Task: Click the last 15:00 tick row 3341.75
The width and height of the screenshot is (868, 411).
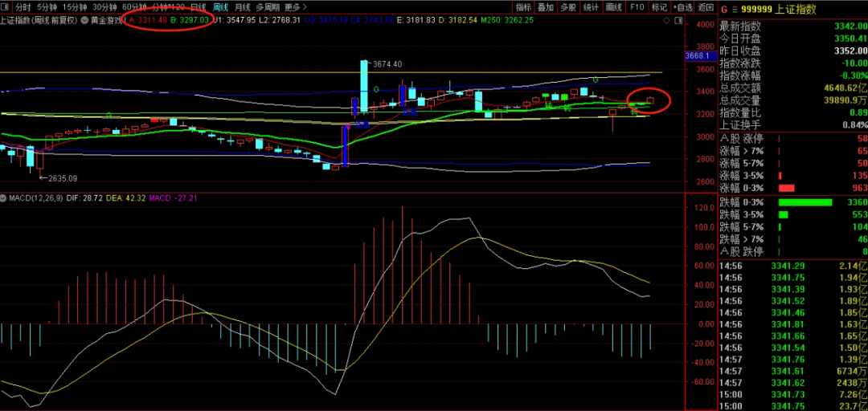Action: pyautogui.click(x=792, y=405)
